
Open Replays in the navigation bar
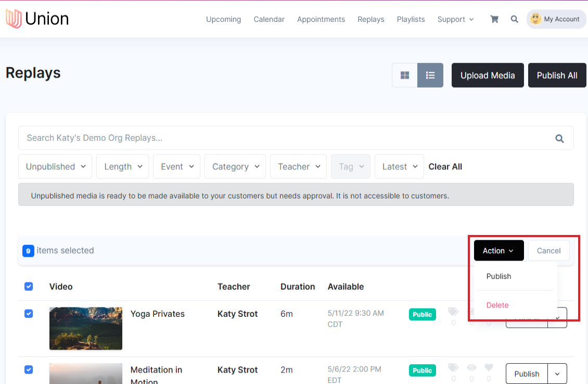(371, 19)
